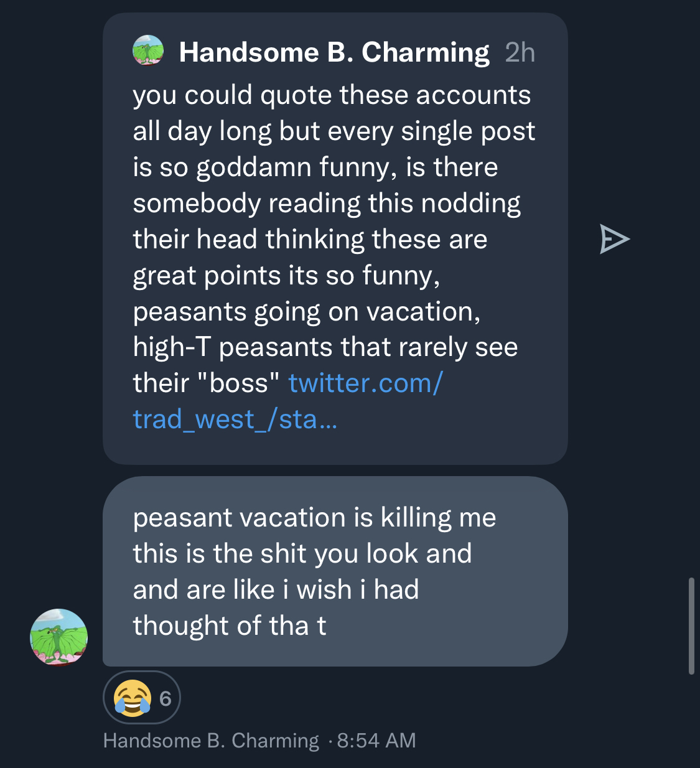The width and height of the screenshot is (700, 768).
Task: Toggle the reaction pill showing 6 reactions
Action: tap(142, 698)
